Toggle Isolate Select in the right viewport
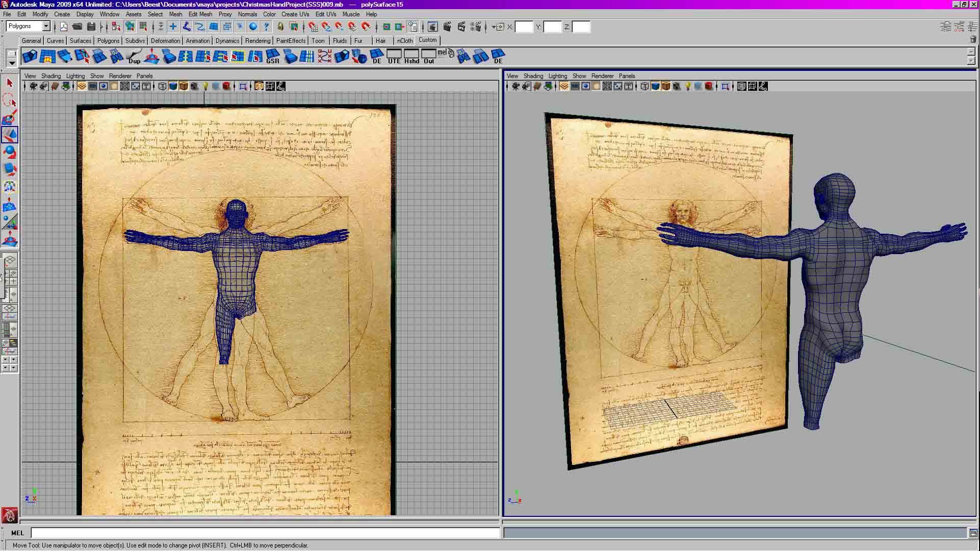Image resolution: width=980 pixels, height=551 pixels. pos(726,86)
